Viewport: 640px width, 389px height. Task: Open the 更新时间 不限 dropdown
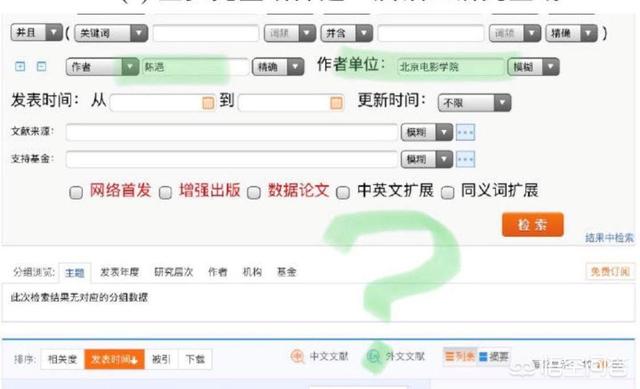[x=474, y=103]
